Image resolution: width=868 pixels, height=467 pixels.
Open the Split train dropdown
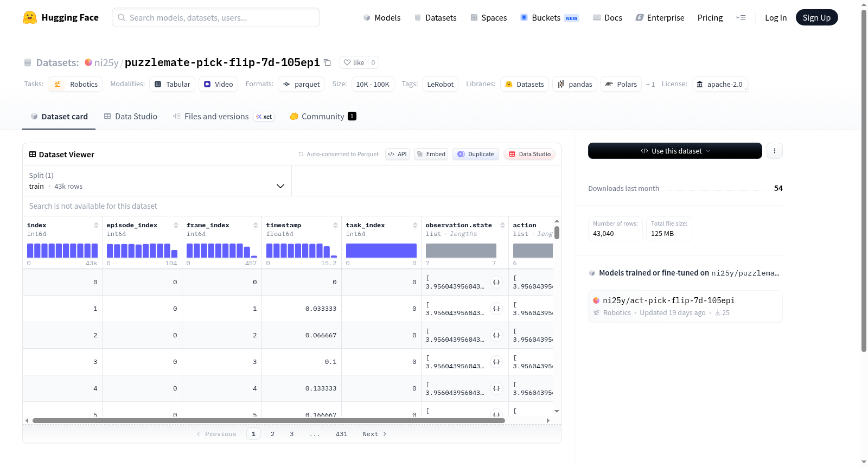coord(157,181)
